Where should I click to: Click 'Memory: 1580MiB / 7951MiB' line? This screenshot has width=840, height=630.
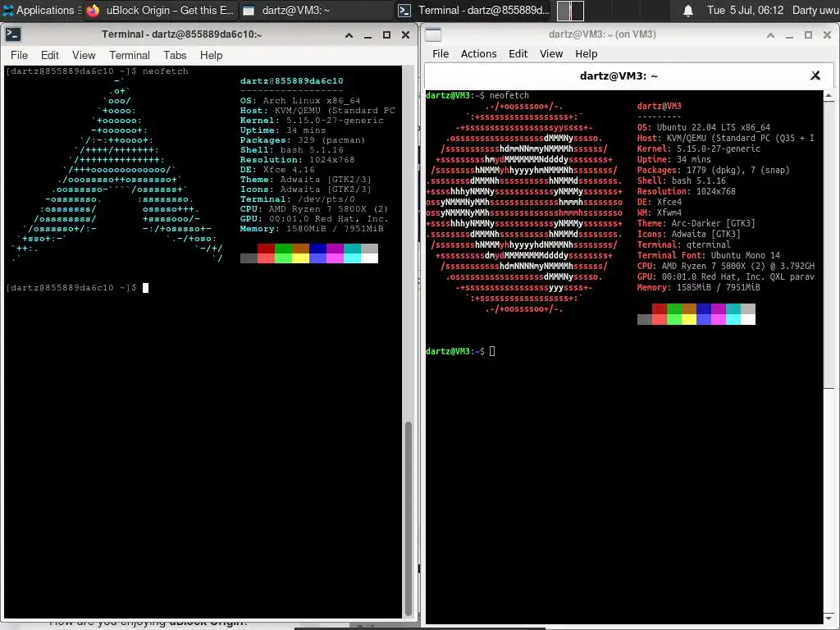[312, 229]
